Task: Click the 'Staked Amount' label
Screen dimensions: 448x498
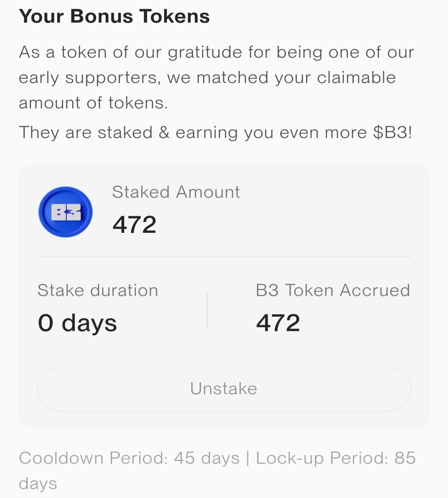Action: coord(176,192)
